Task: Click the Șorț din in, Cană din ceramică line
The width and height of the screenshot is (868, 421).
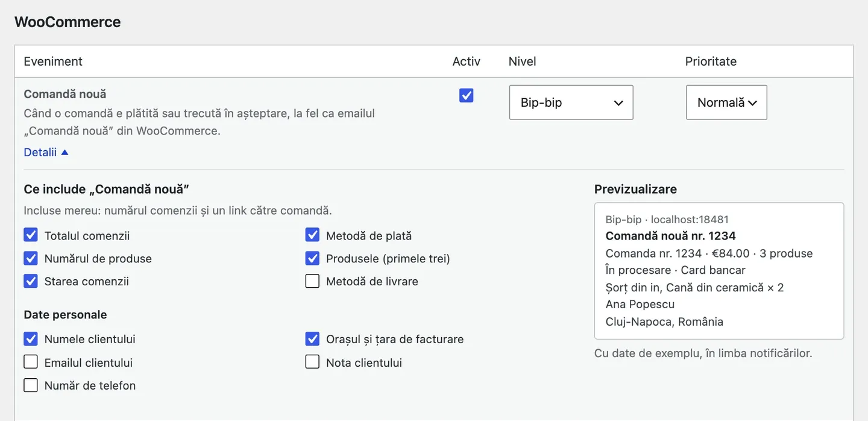Action: pyautogui.click(x=695, y=288)
